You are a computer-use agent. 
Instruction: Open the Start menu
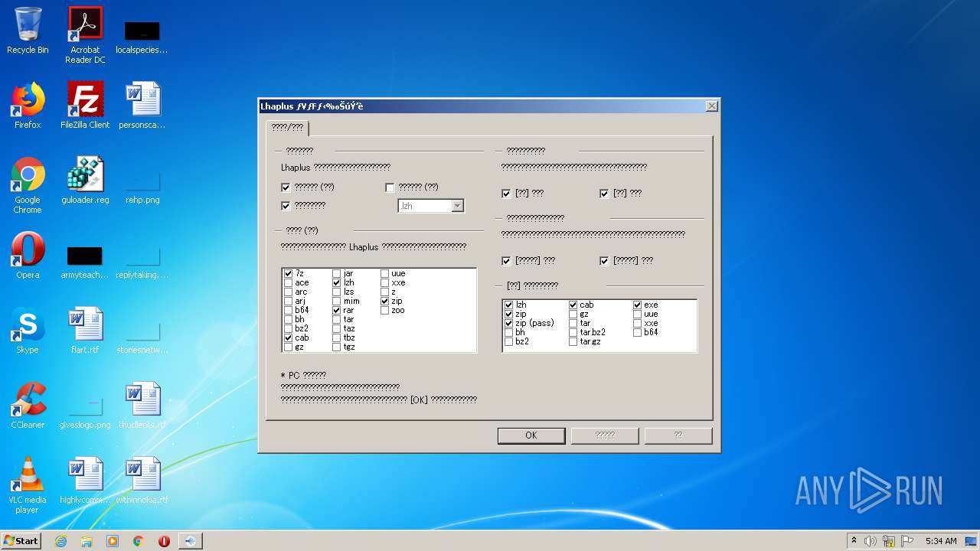(x=21, y=541)
